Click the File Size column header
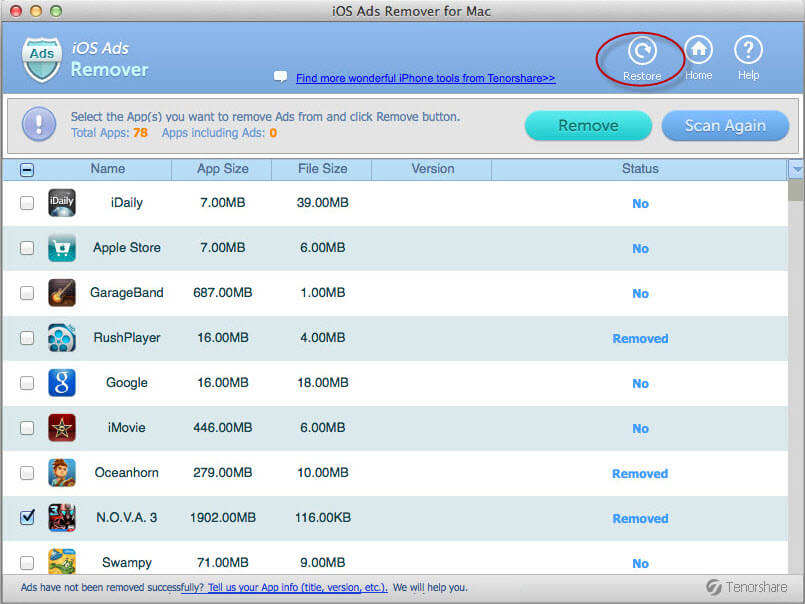The height and width of the screenshot is (604, 805). [322, 169]
